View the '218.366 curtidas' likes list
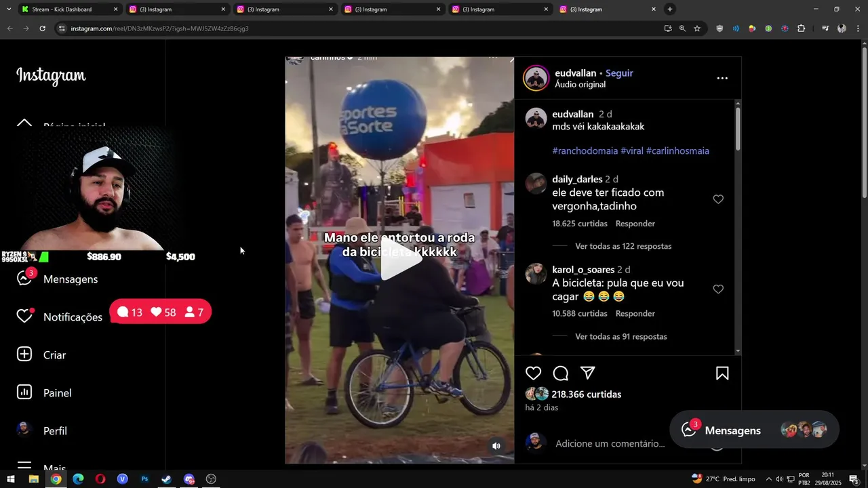 [x=587, y=394]
